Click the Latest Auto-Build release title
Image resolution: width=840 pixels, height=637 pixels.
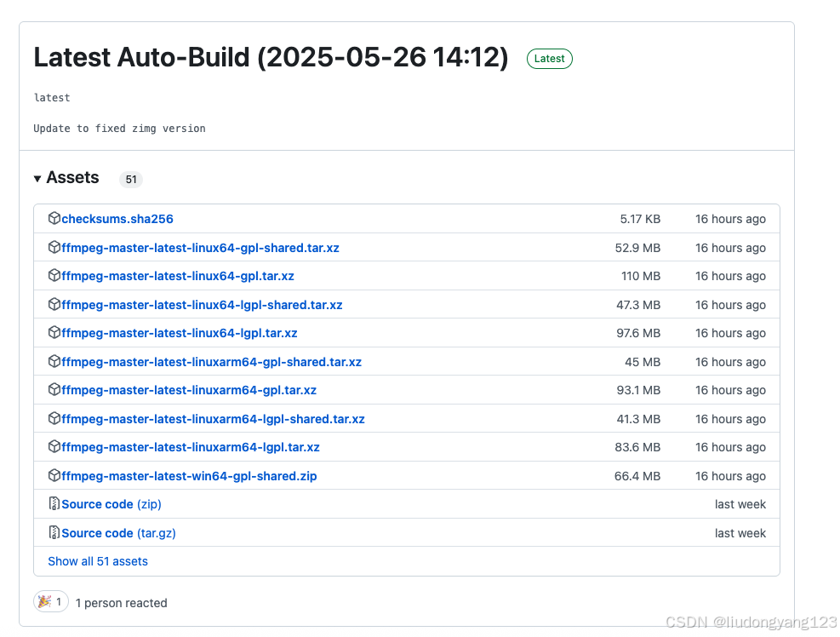click(x=271, y=57)
